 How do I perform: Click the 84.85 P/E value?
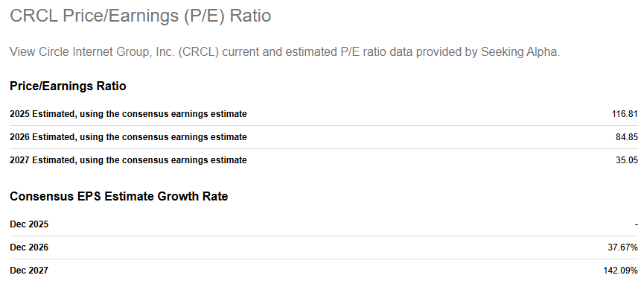[627, 137]
